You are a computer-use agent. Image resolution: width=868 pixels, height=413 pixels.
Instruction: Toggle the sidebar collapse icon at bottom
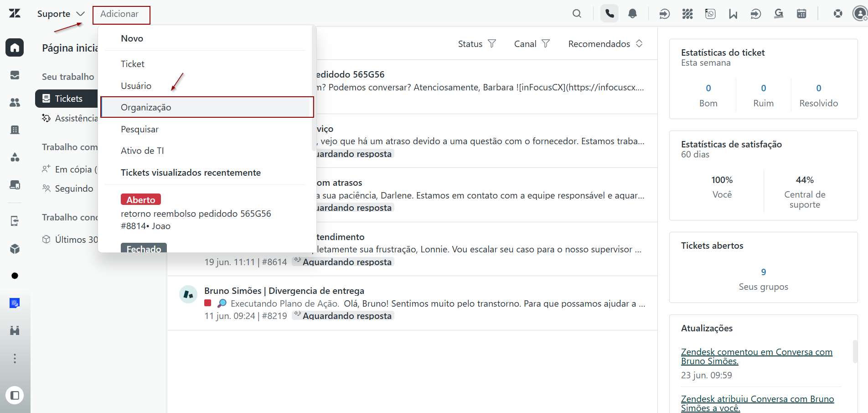tap(15, 395)
